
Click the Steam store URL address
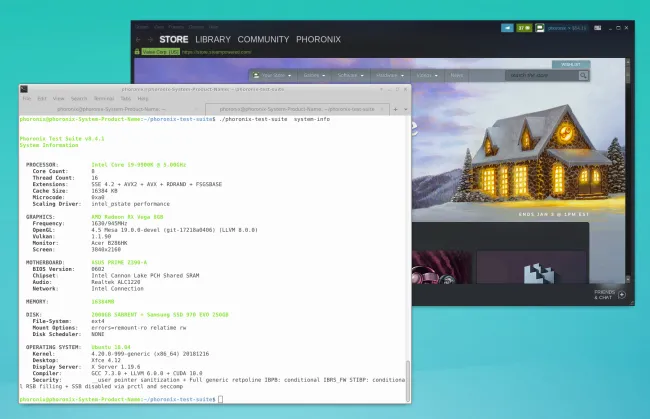[x=216, y=52]
